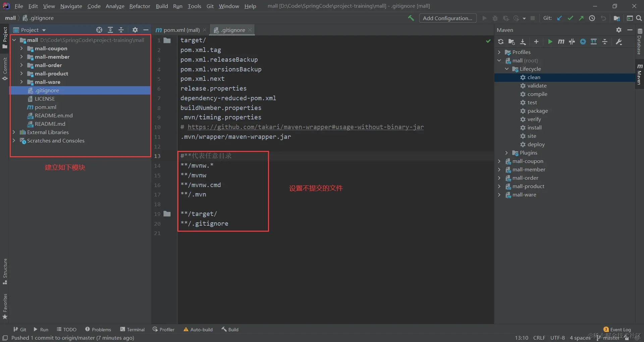Viewport: 644px width, 342px height.
Task: Open Project Structure from main toolbar
Action: [616, 18]
